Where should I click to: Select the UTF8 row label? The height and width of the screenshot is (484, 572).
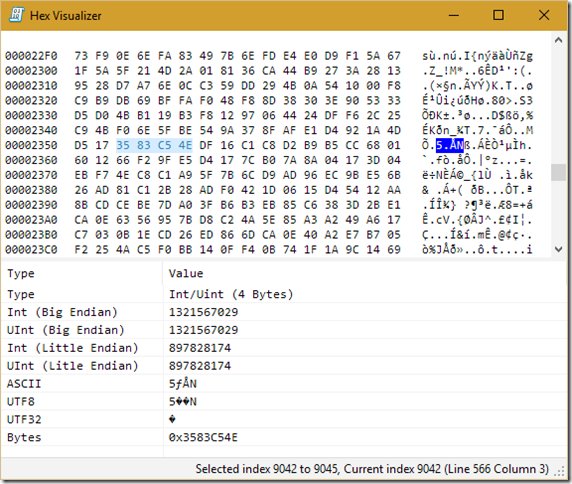coord(21,402)
